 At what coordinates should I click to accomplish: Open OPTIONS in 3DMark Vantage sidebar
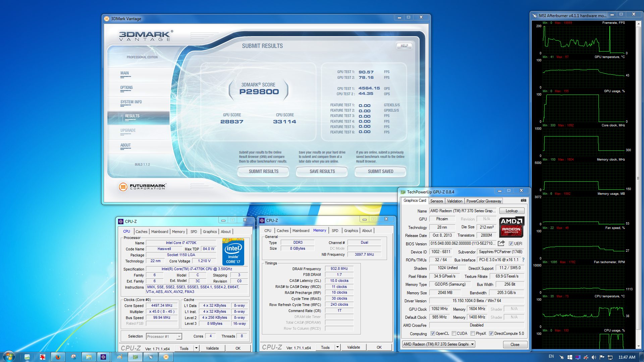[126, 88]
